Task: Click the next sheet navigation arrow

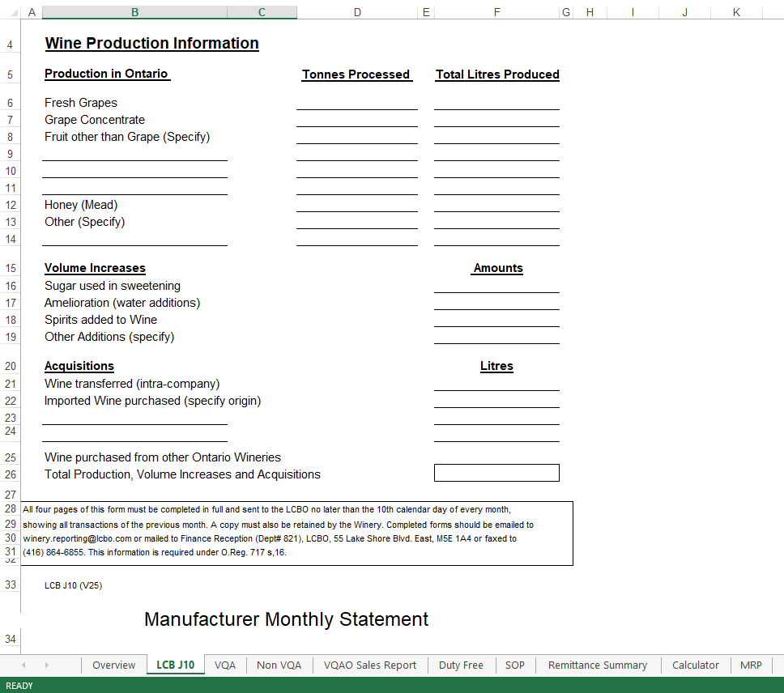Action: click(46, 665)
